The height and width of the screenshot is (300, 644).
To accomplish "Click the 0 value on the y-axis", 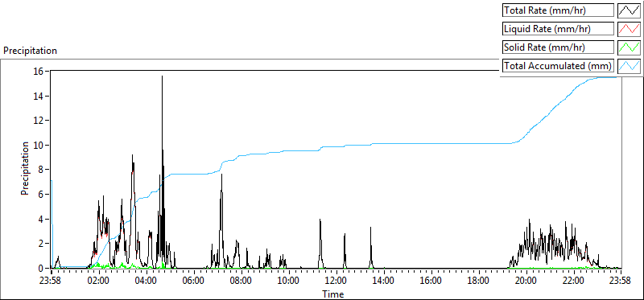I will pyautogui.click(x=42, y=269).
